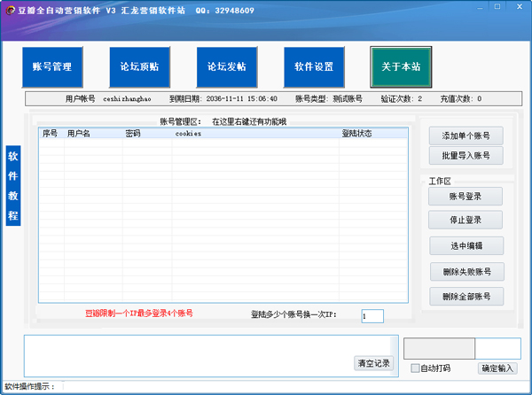Open the 账号管理 tab
Viewport: 532px width, 395px height.
click(x=52, y=67)
